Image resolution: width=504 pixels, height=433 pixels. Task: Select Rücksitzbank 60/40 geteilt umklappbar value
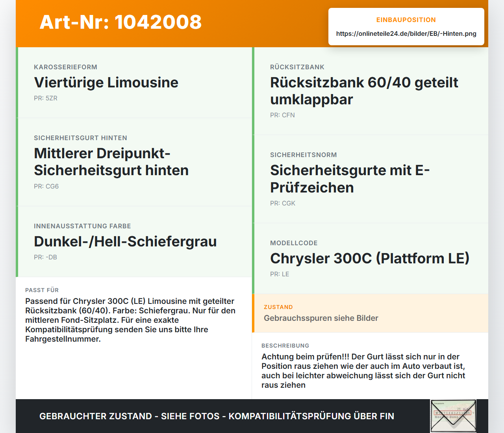pos(364,91)
